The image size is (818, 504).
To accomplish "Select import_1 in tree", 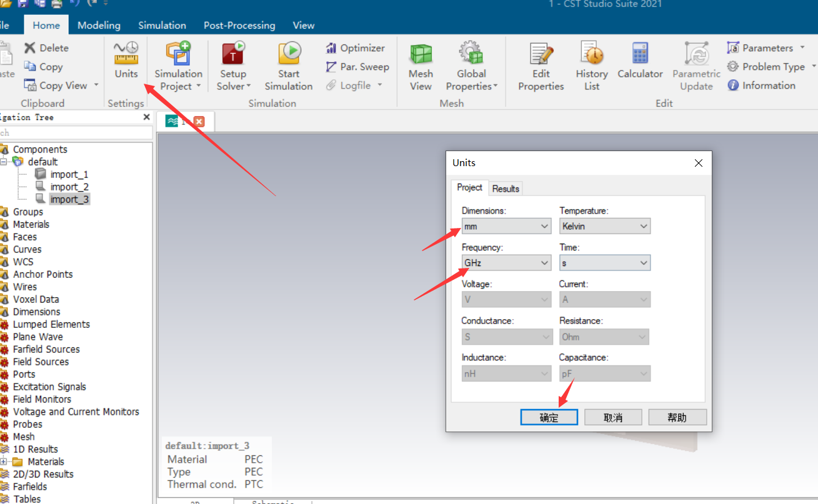I will click(69, 174).
